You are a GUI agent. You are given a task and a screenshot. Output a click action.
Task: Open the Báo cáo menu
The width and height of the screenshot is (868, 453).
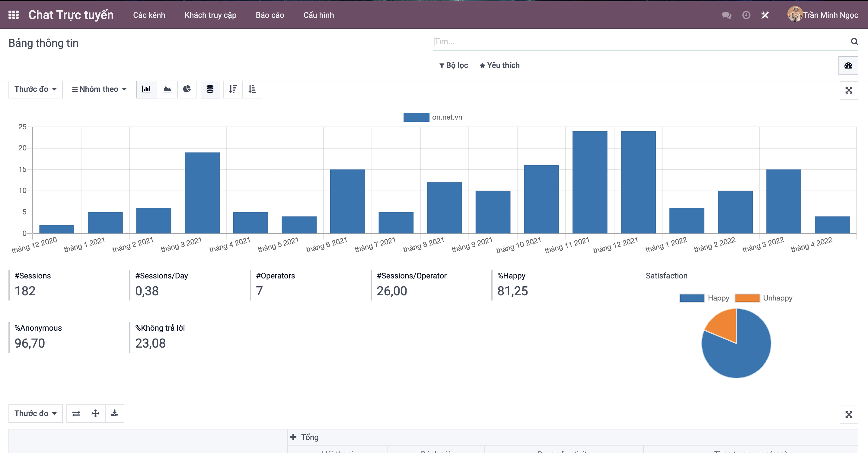pyautogui.click(x=270, y=15)
